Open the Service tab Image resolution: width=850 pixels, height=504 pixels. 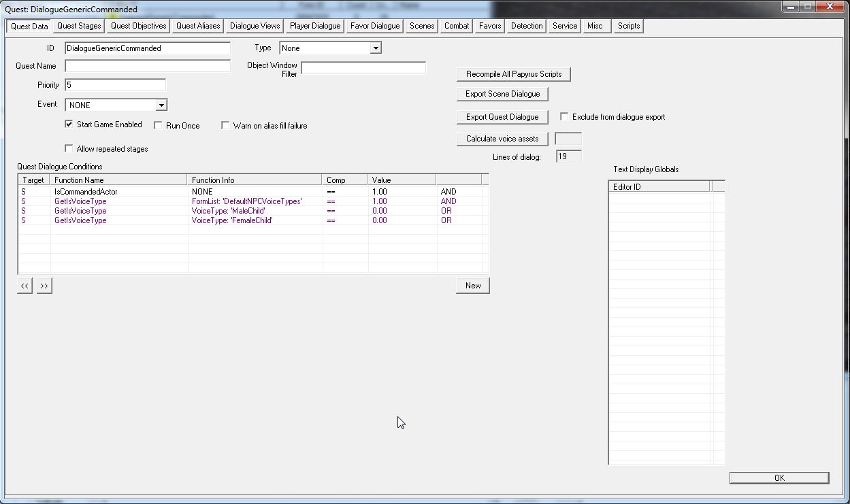coord(565,26)
